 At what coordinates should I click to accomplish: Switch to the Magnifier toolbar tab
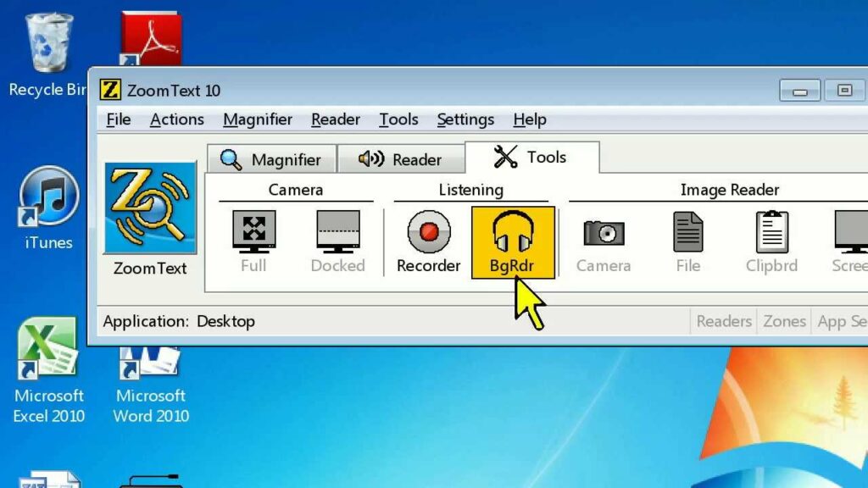point(272,159)
